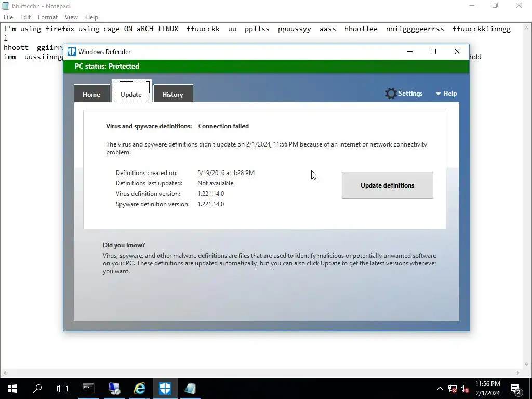
Task: Click the Update definitions button
Action: tap(387, 185)
